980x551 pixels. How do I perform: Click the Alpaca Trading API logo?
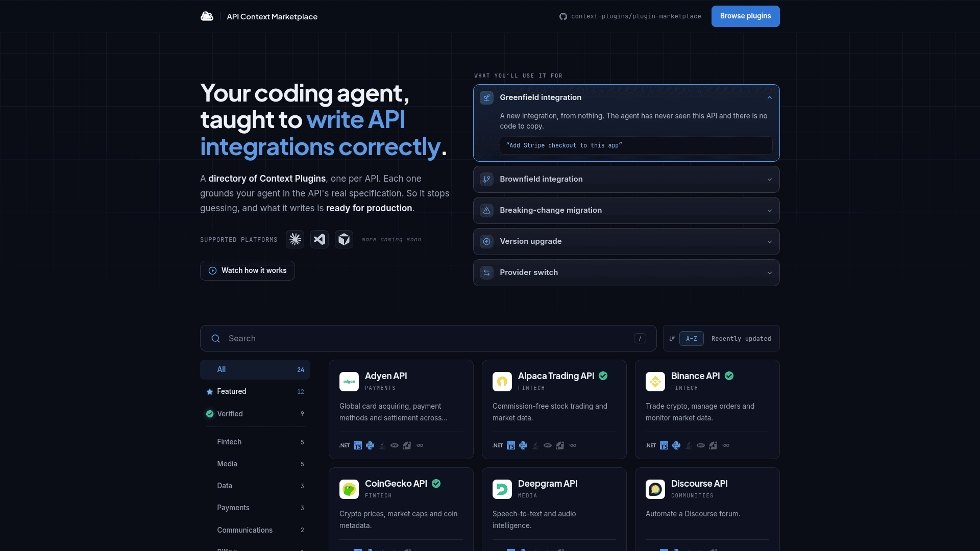tap(502, 382)
